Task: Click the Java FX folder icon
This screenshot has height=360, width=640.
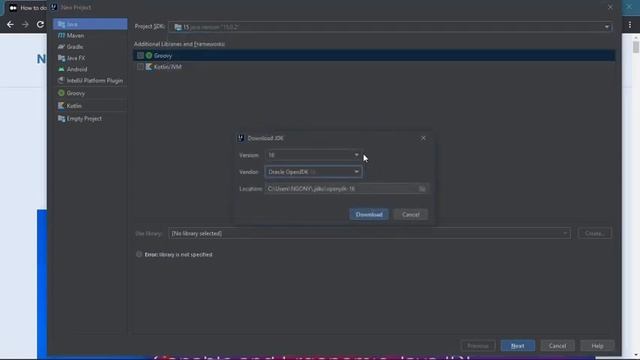Action: click(x=61, y=58)
